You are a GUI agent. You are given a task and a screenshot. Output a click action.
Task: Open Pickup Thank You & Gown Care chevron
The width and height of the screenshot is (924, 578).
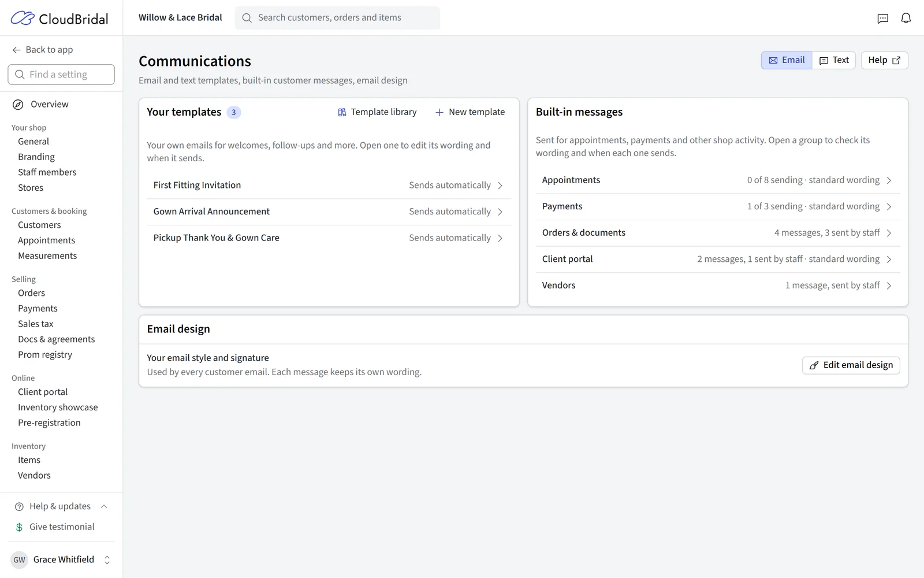click(500, 238)
